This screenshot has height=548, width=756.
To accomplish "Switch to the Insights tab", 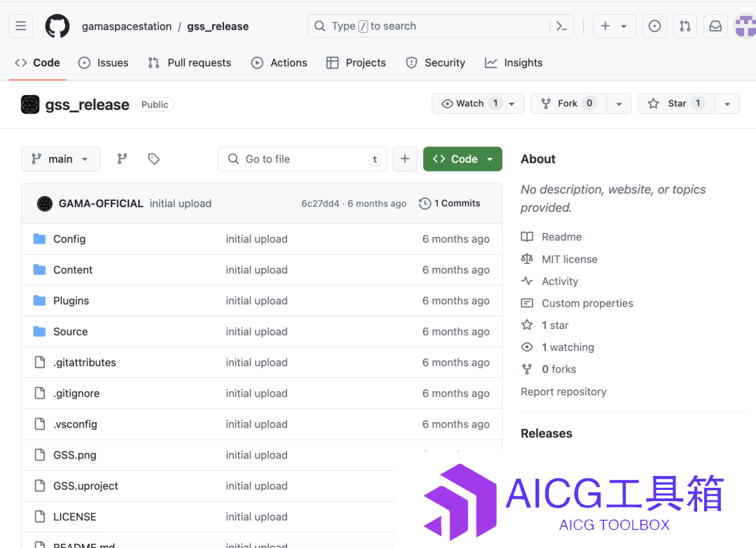I will [x=514, y=63].
